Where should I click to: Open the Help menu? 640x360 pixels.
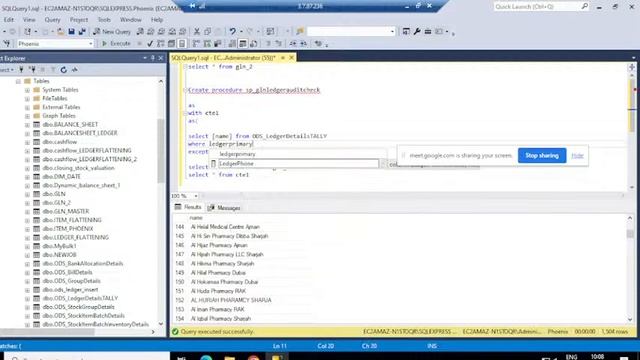pyautogui.click(x=157, y=20)
